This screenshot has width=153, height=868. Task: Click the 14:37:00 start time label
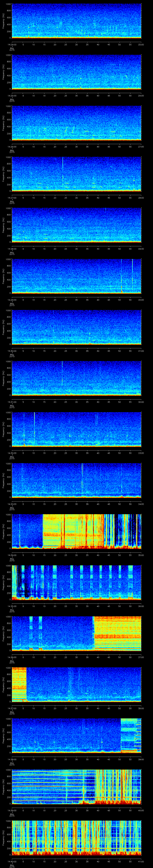(12, 708)
